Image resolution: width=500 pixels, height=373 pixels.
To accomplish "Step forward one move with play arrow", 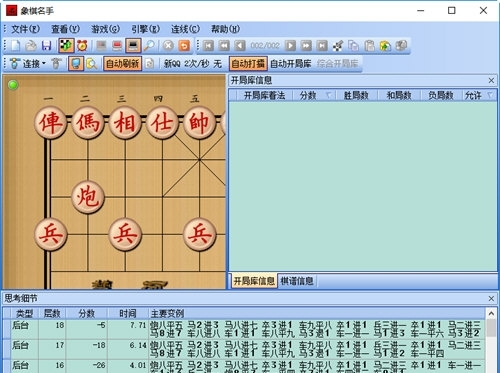I will pyautogui.click(x=290, y=46).
